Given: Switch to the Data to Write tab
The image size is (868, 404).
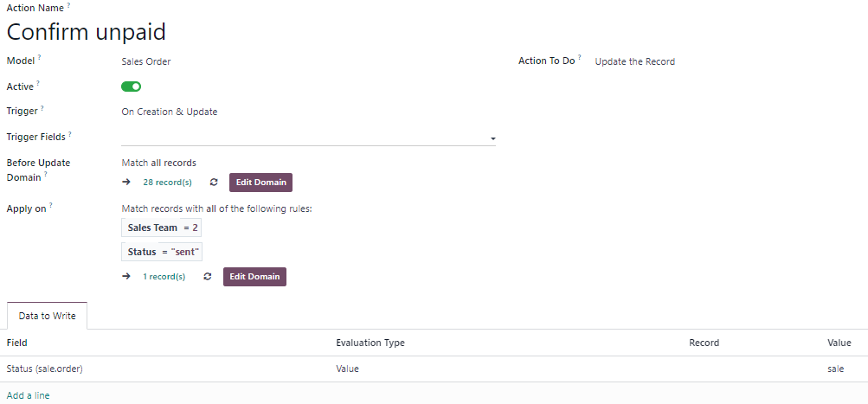Looking at the screenshot, I should 47,316.
